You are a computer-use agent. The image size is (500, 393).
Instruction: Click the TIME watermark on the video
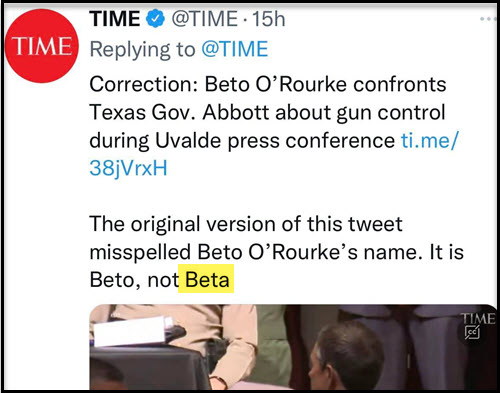point(478,318)
